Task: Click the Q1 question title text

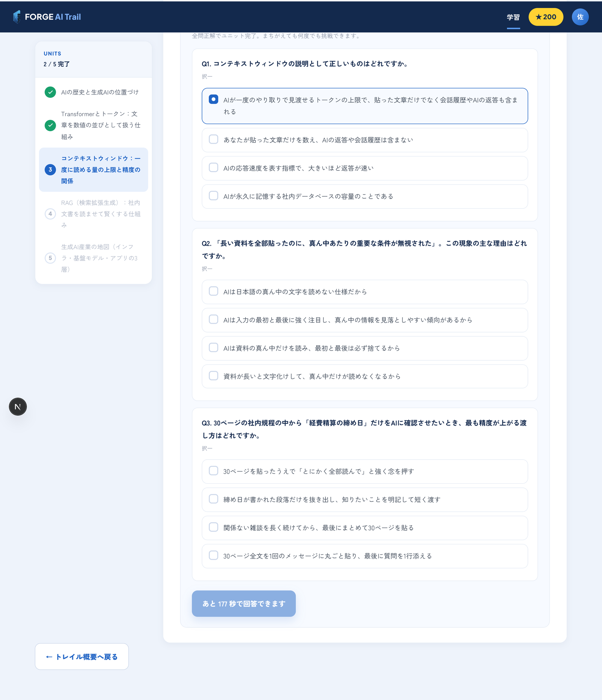Action: (305, 64)
